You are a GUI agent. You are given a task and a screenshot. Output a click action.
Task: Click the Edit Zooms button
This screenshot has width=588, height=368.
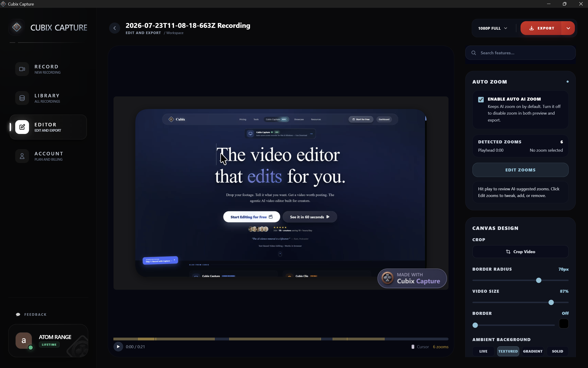coord(520,170)
